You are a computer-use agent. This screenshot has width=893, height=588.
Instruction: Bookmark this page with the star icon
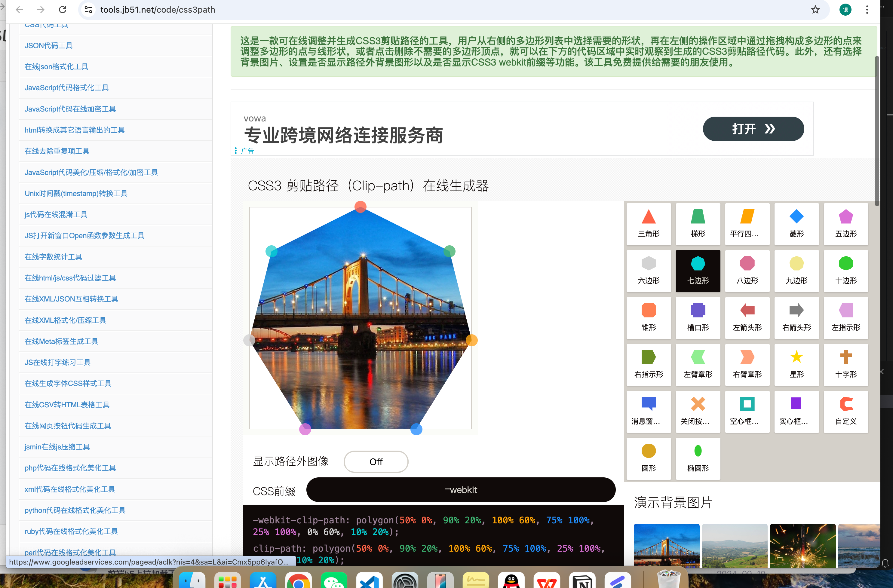[815, 10]
